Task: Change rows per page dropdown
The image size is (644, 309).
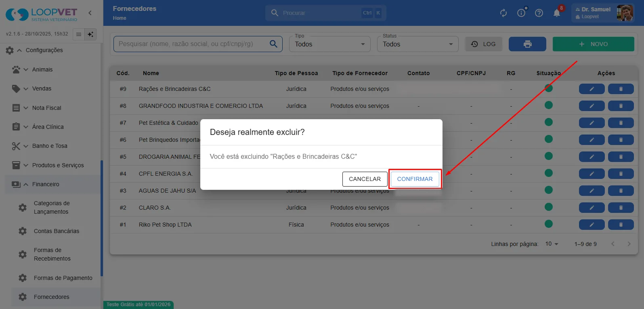Action: click(x=552, y=244)
